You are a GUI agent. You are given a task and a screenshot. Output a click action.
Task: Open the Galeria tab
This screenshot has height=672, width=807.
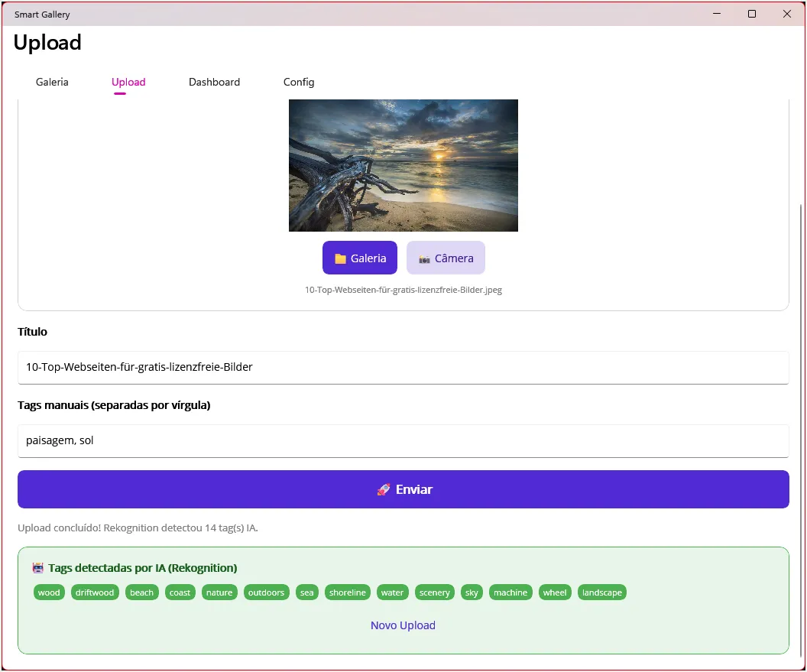click(x=52, y=82)
